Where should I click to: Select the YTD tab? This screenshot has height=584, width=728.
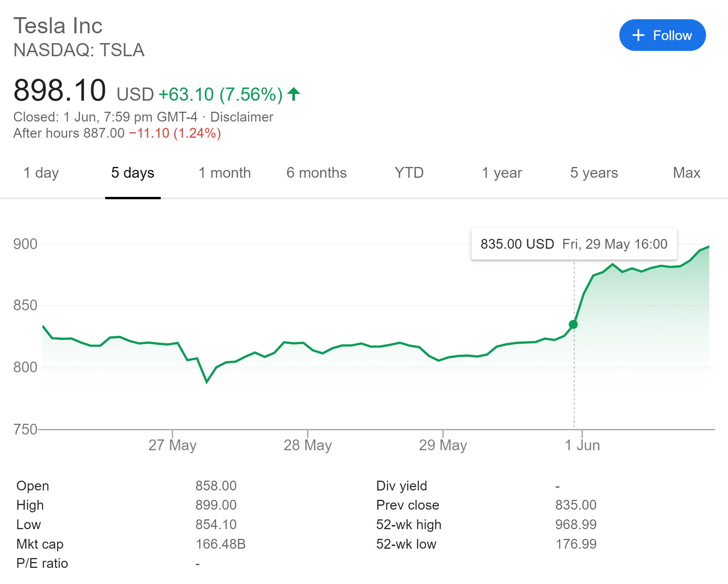[409, 173]
